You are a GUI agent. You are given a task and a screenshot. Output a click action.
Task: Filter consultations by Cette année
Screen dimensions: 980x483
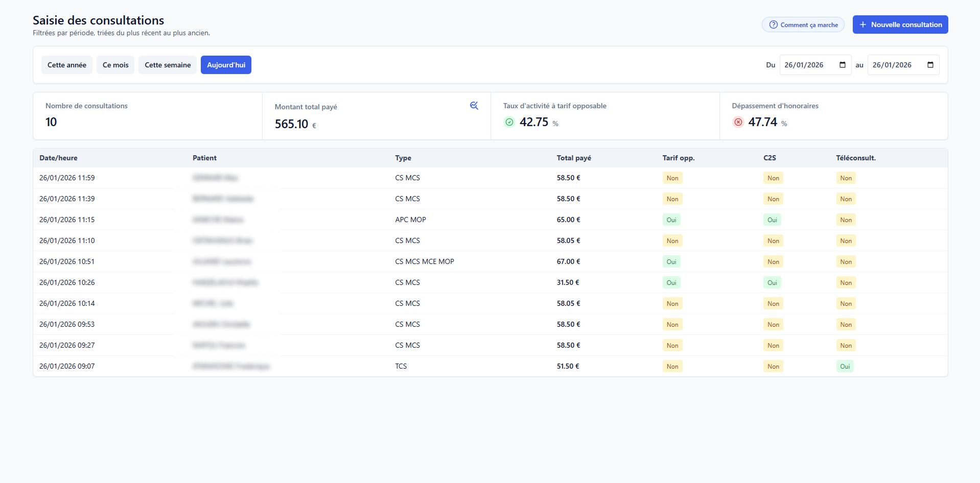coord(67,65)
